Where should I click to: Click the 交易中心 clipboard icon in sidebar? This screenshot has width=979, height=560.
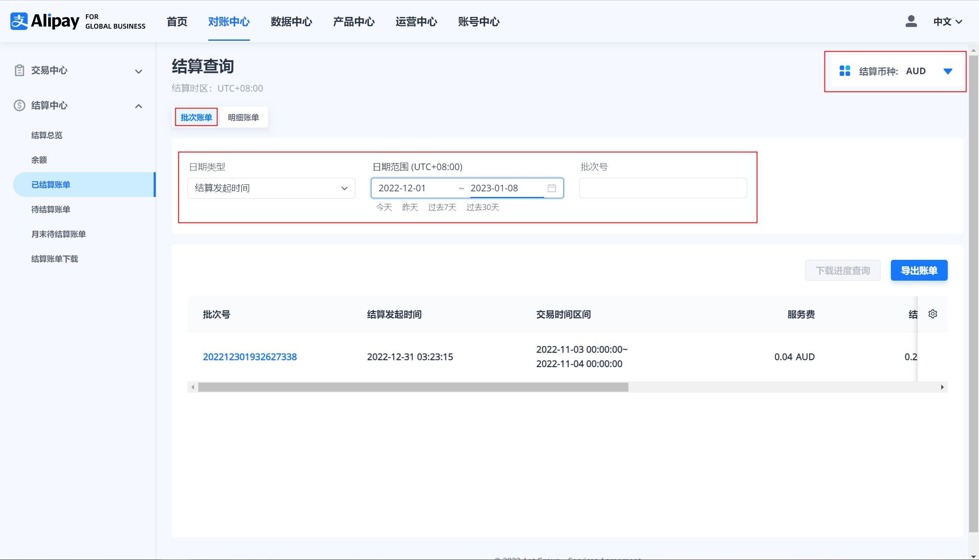[x=19, y=70]
